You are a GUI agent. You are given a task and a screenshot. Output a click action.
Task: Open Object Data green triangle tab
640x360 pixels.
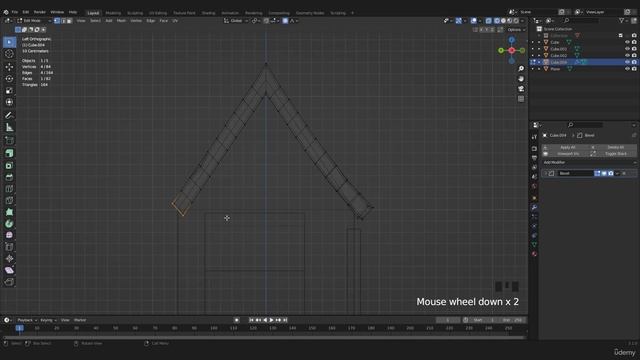(x=534, y=244)
